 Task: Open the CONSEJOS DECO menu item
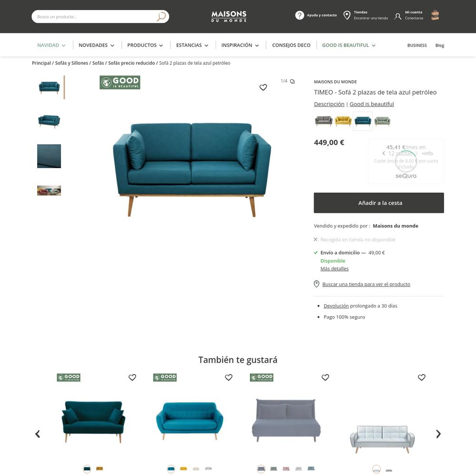tap(291, 45)
